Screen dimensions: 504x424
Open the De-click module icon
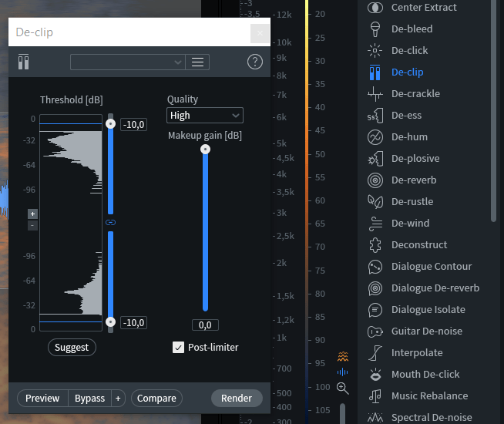tap(375, 50)
